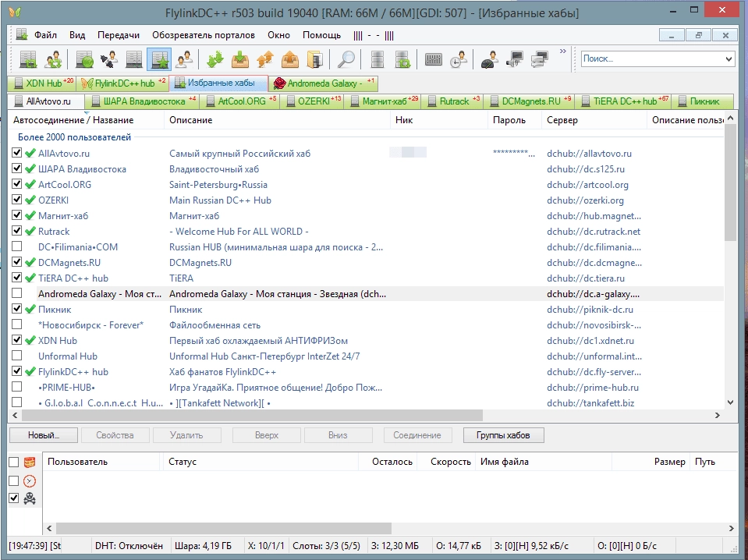Click the server stack icon with green refresh arrows
The height and width of the screenshot is (560, 748).
402,59
